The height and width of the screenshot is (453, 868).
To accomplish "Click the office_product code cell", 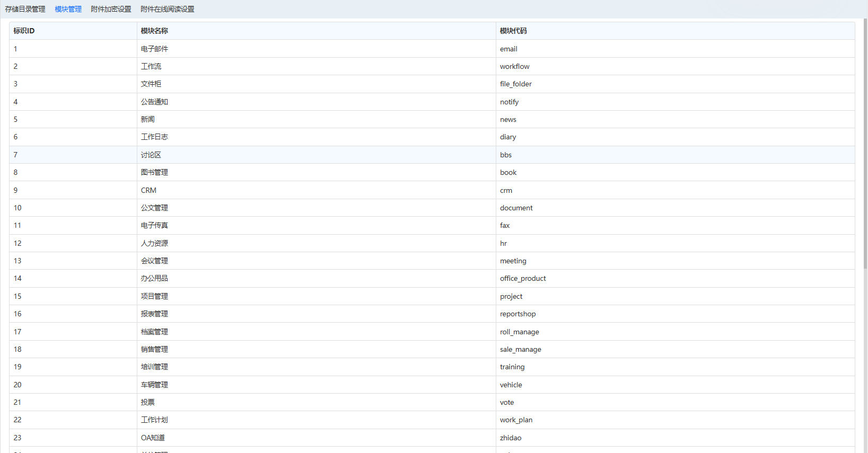I will pyautogui.click(x=523, y=278).
